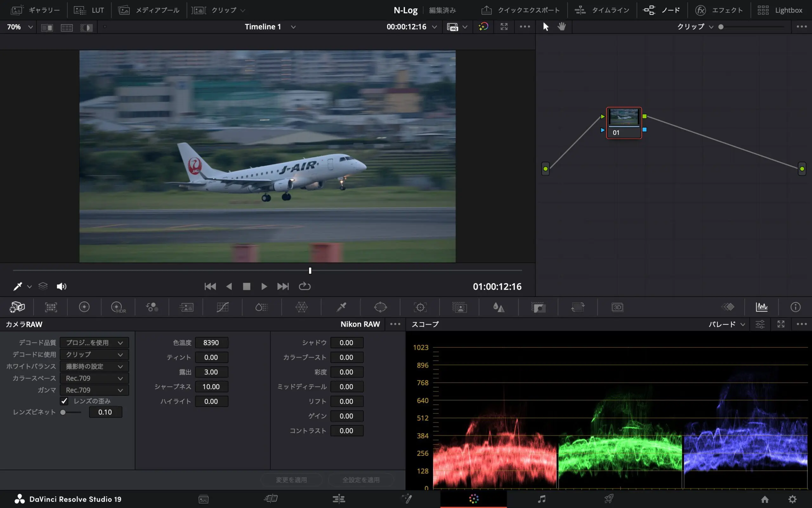Open the Timeline 1 name dropdown
Viewport: 812px width, 508px height.
click(x=270, y=27)
